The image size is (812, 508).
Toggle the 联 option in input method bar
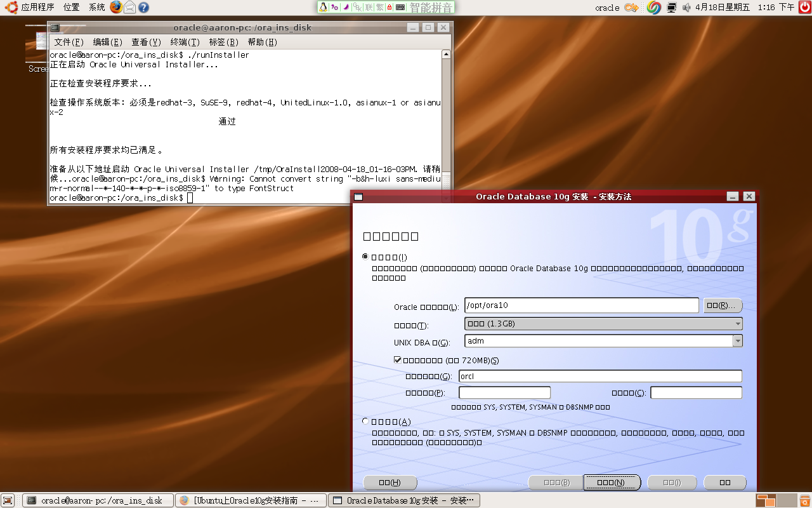(369, 8)
